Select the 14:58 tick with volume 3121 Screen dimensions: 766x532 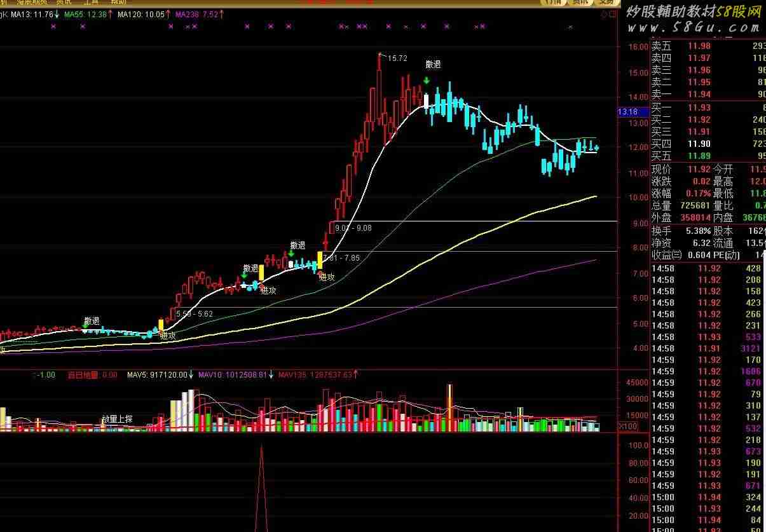tap(708, 348)
